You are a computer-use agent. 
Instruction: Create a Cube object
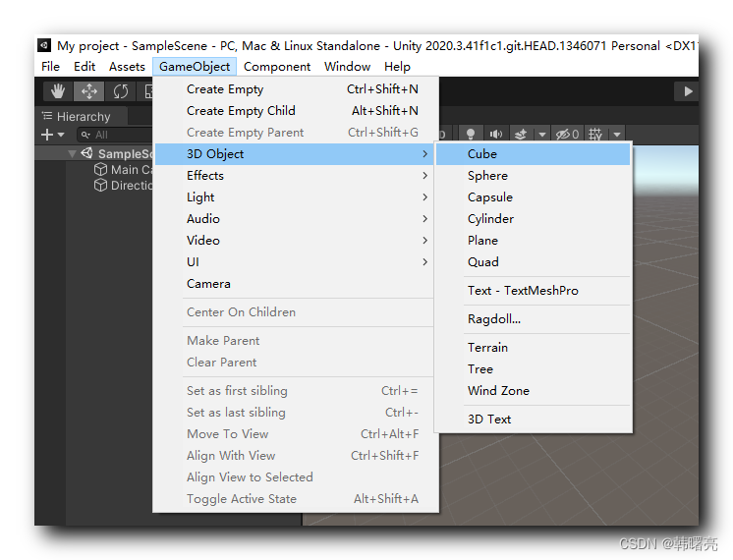click(534, 154)
